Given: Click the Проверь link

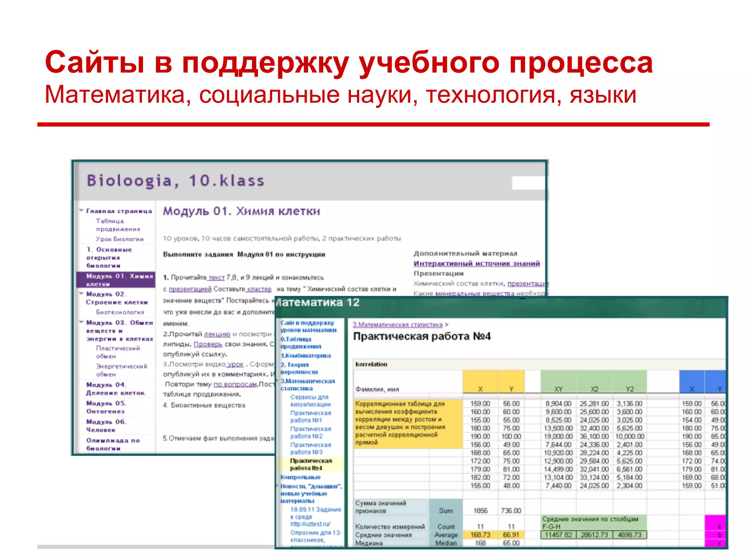Looking at the screenshot, I should click(x=208, y=344).
